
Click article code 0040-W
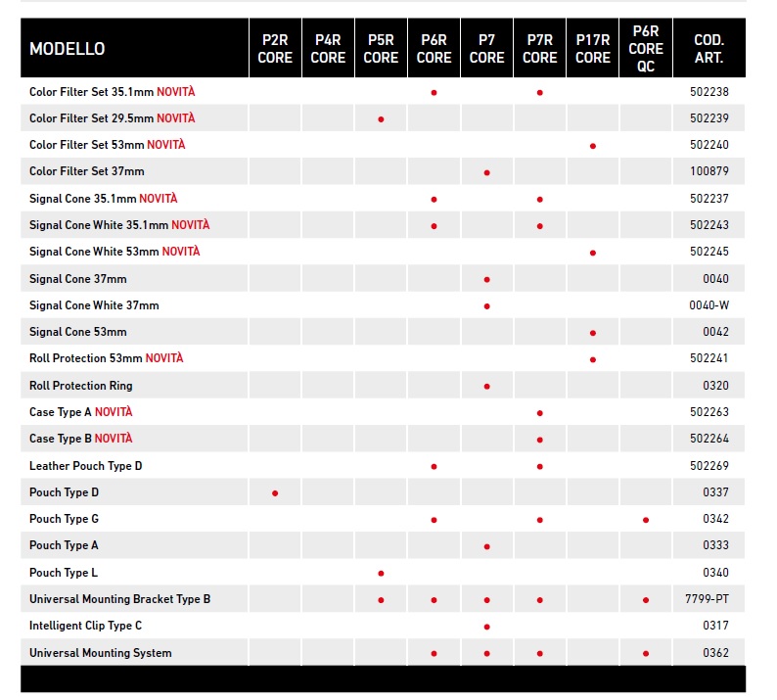(x=708, y=305)
